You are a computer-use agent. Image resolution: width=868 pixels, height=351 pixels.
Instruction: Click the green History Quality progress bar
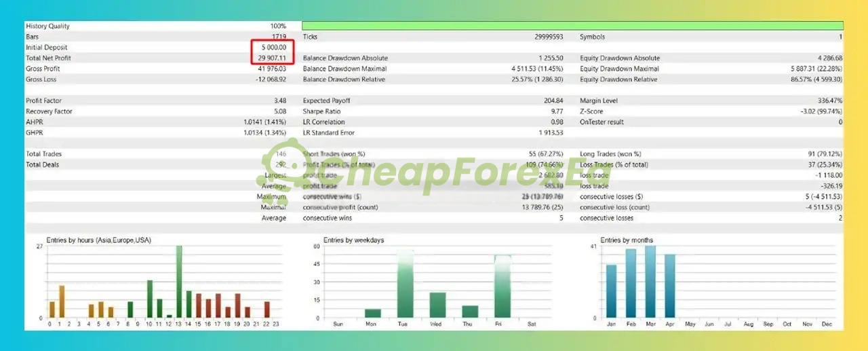click(572, 26)
